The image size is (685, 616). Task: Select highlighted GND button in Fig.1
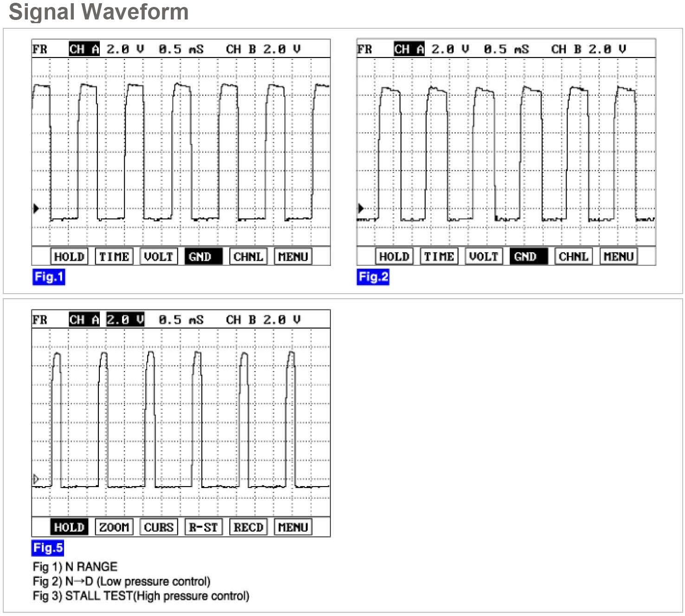(203, 257)
